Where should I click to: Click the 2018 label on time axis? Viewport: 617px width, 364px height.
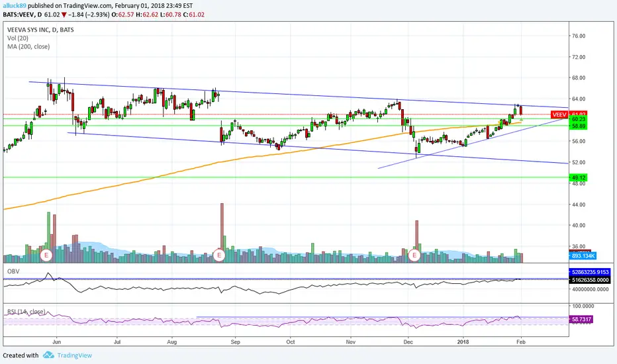[x=463, y=341]
